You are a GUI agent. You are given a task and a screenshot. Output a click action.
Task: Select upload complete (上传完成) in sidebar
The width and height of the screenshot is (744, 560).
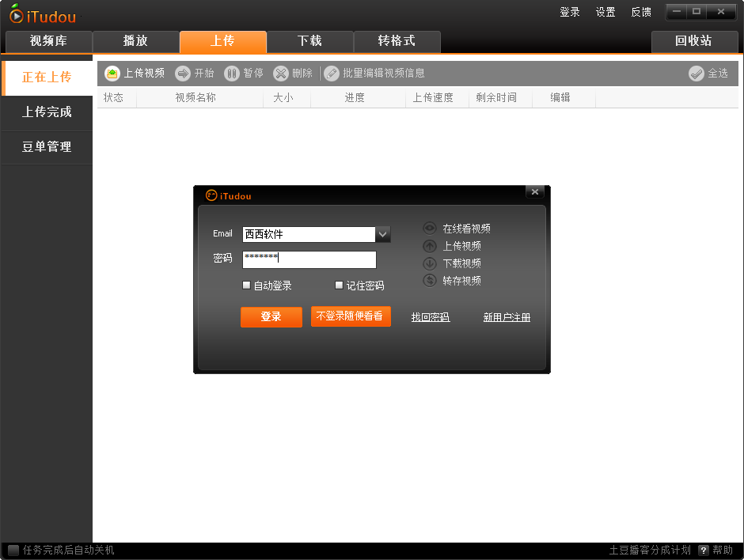click(47, 112)
